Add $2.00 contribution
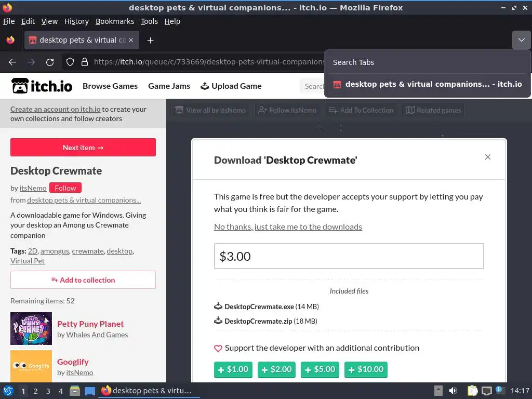 tap(276, 369)
